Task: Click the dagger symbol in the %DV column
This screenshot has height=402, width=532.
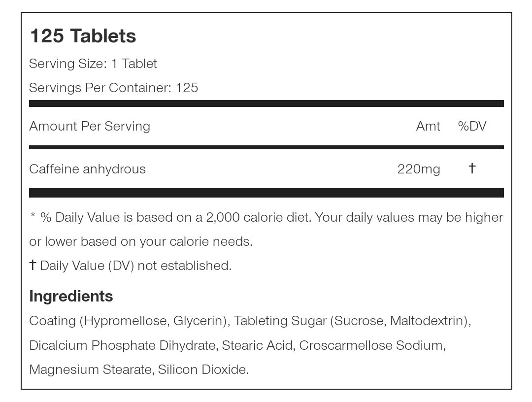Action: 471,168
